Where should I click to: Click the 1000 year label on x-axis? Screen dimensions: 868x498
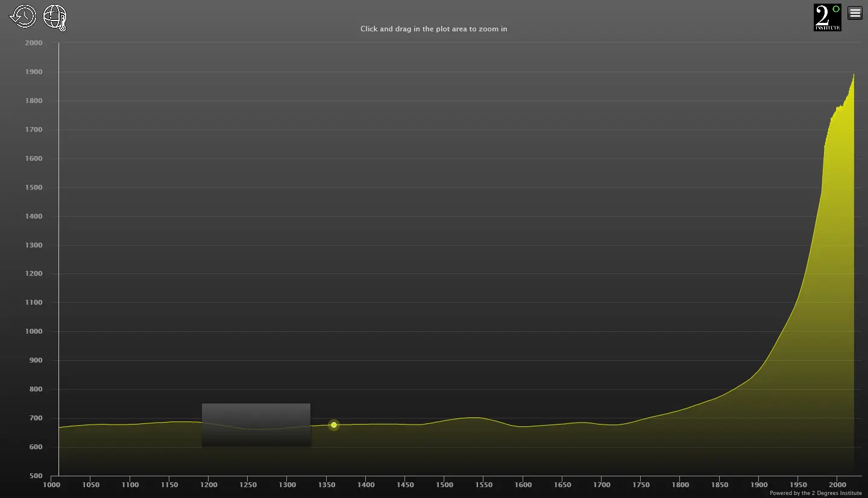(x=52, y=484)
